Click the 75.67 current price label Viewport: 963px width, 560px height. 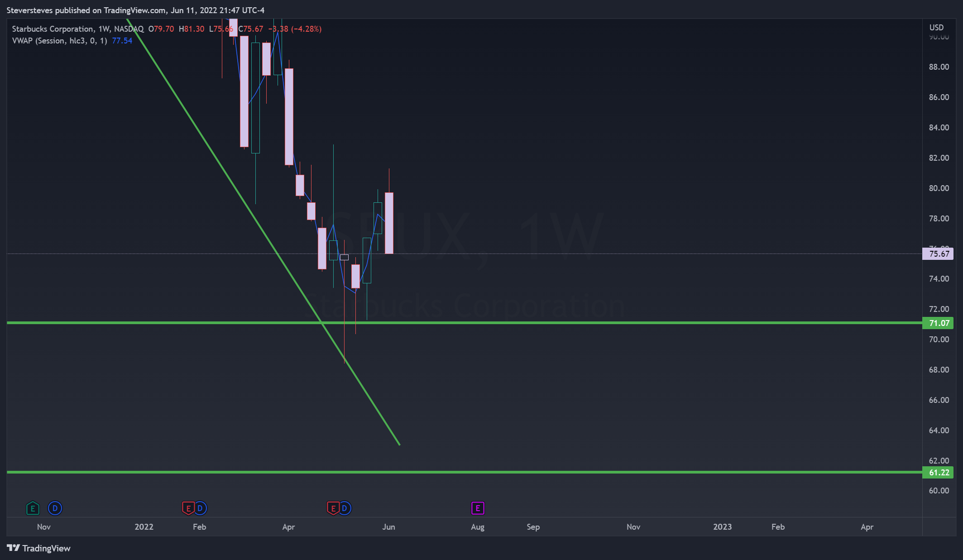(x=938, y=254)
